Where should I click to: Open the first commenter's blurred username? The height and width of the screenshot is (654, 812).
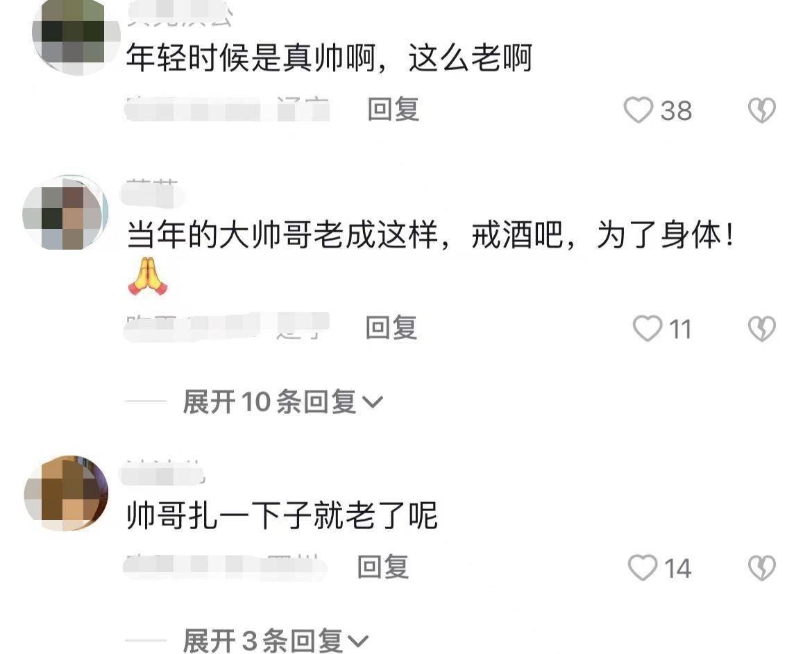click(x=180, y=13)
